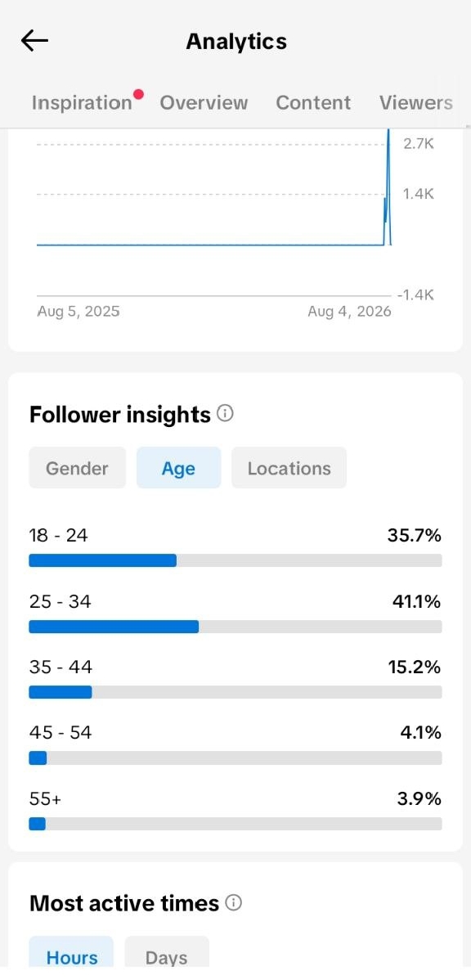Viewport: 471px width, 980px height.
Task: Tap the spike on the follower graph
Action: (x=388, y=187)
